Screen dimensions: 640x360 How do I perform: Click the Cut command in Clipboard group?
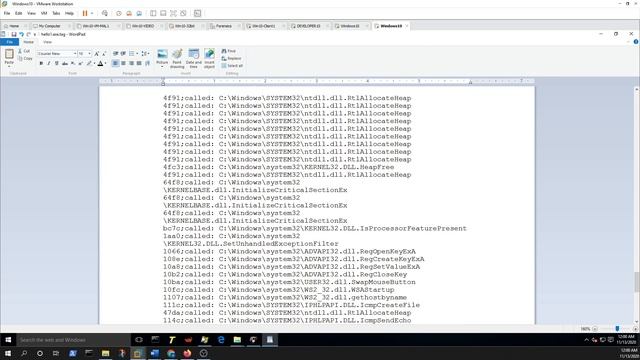point(24,51)
